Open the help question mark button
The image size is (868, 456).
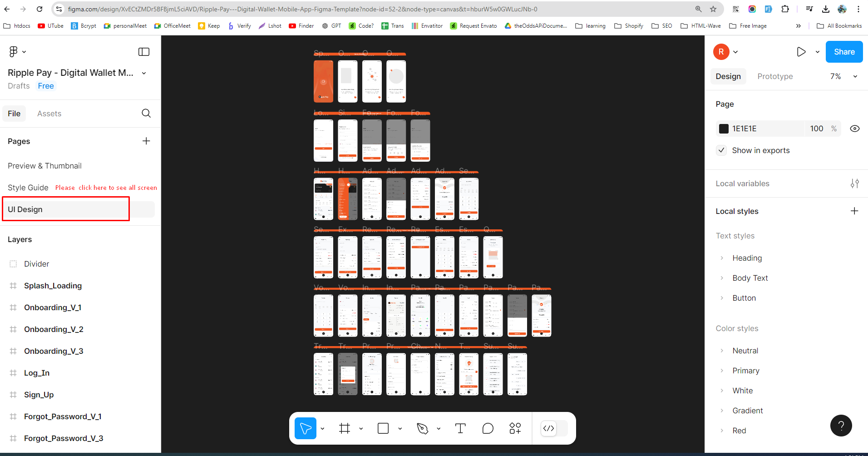[841, 426]
